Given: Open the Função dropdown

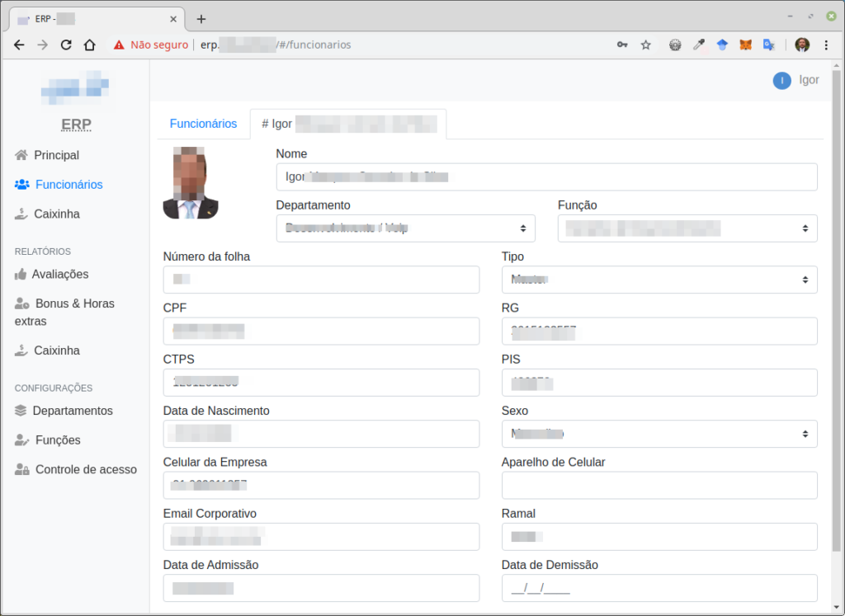Looking at the screenshot, I should tap(687, 228).
